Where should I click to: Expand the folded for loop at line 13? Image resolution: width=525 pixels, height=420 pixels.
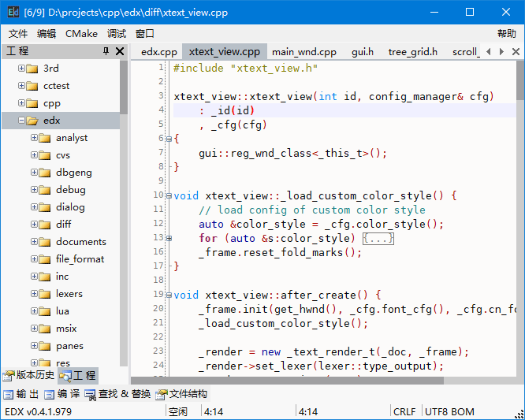point(169,238)
